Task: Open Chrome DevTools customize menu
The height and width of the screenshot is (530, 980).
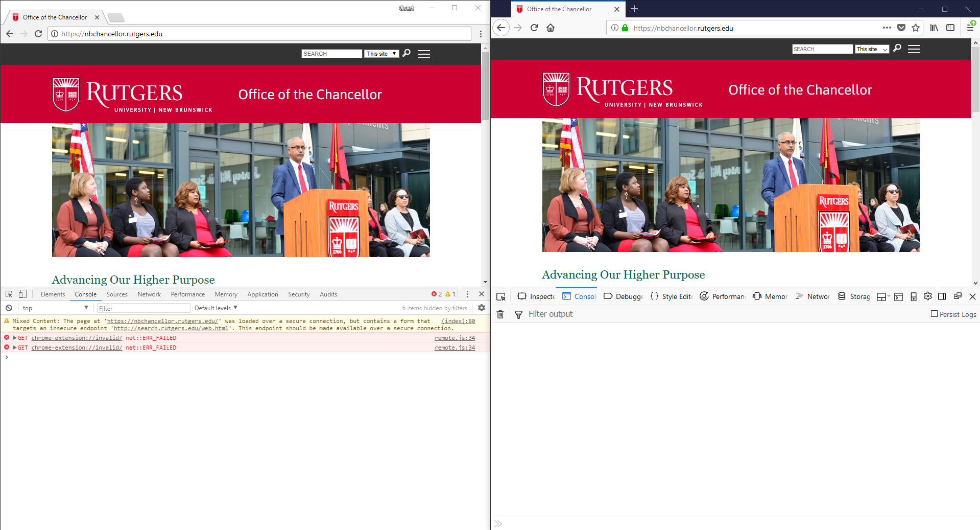Action: (x=467, y=294)
